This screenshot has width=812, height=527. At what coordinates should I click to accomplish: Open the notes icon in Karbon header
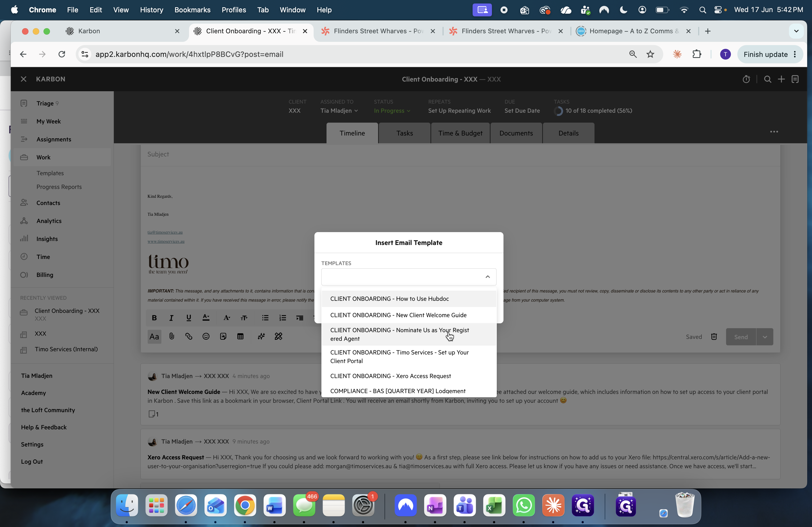795,79
